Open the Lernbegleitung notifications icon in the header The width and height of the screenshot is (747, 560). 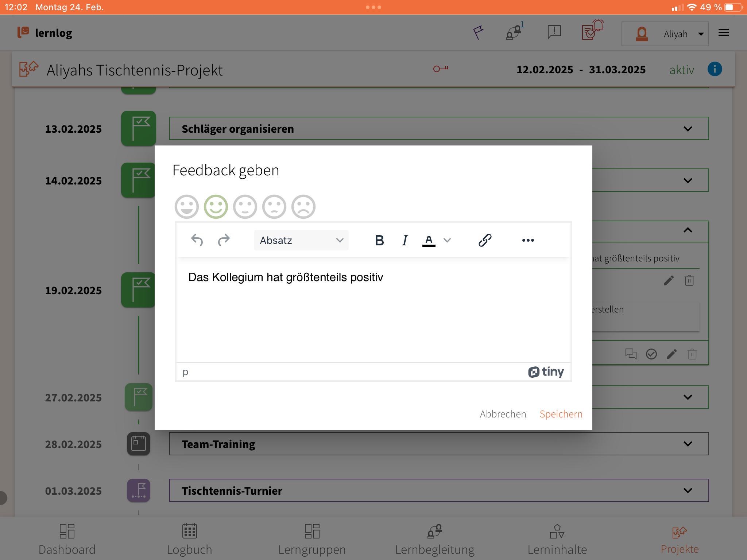pos(515,32)
